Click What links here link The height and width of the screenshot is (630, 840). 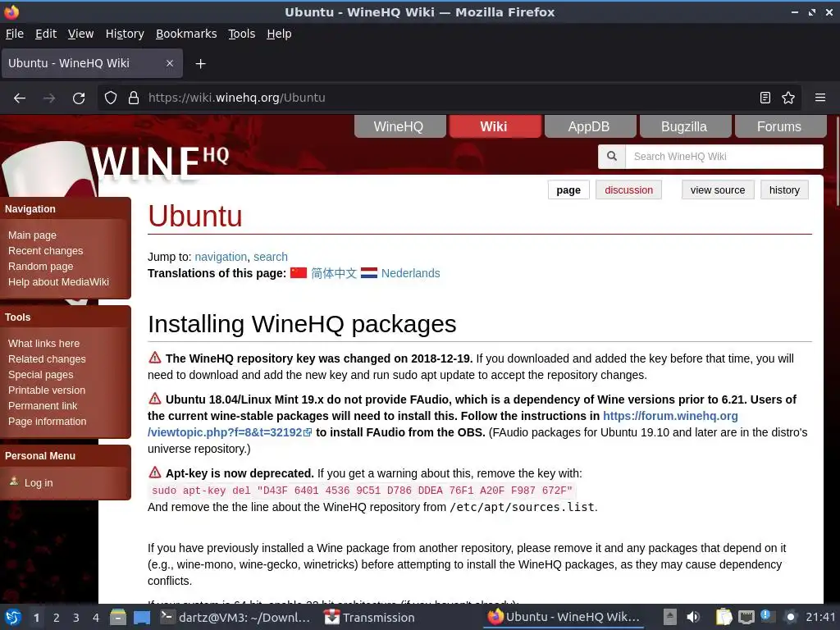pyautogui.click(x=44, y=344)
